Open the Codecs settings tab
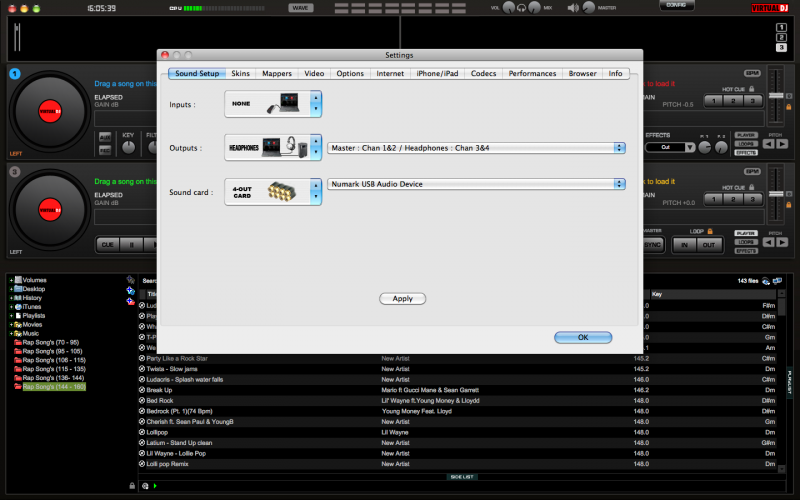800x500 pixels. coord(483,74)
